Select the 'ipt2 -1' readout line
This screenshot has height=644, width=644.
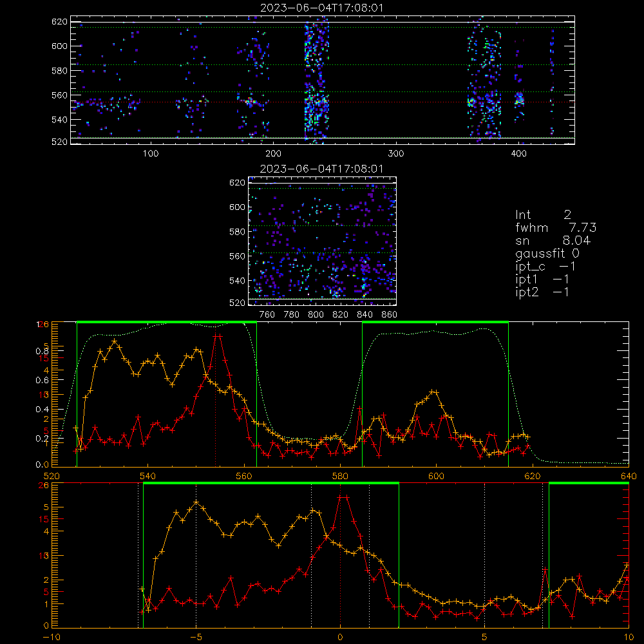(x=542, y=292)
